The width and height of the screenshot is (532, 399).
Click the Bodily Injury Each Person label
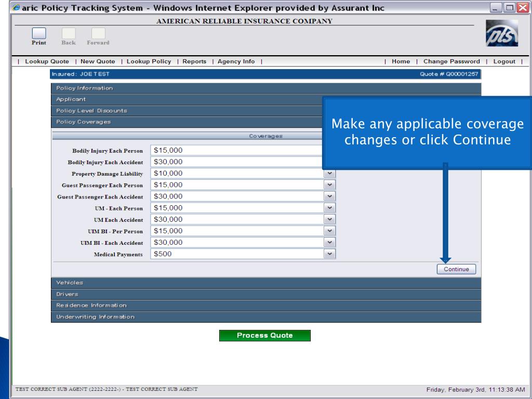point(107,151)
